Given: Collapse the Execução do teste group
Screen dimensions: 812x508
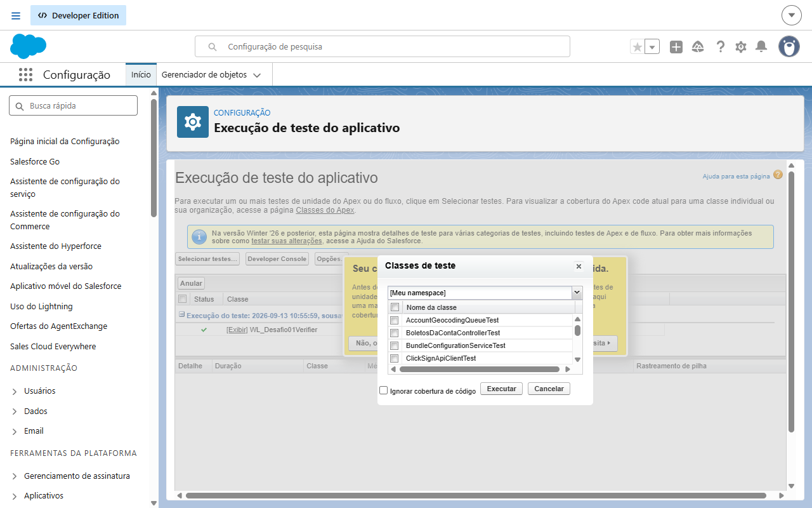Looking at the screenshot, I should tap(181, 314).
